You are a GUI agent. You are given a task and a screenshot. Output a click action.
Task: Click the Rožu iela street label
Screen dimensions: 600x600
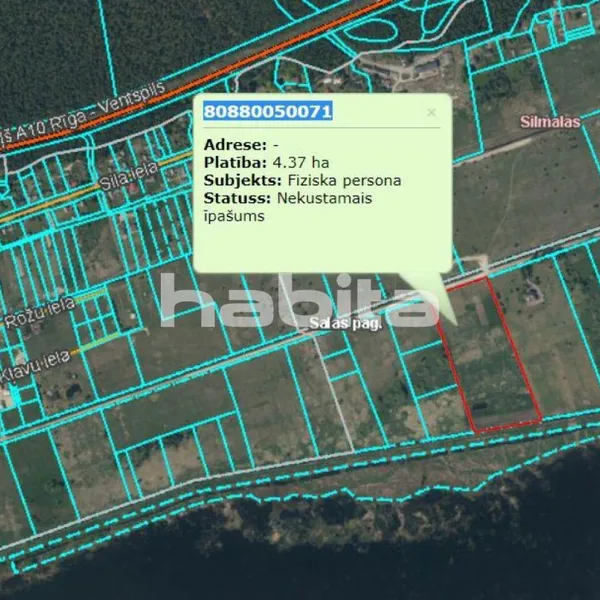pos(39,312)
